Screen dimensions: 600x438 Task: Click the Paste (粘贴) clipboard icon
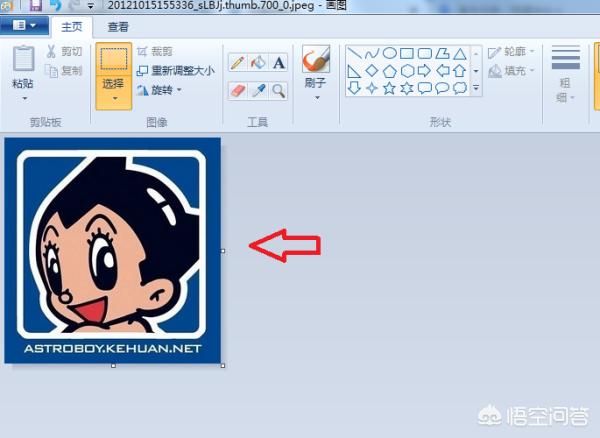click(23, 59)
